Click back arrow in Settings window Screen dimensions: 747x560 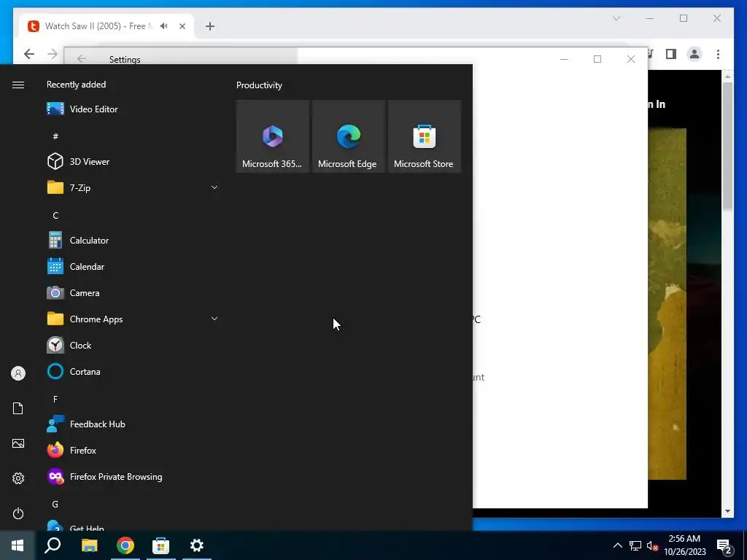pyautogui.click(x=82, y=59)
